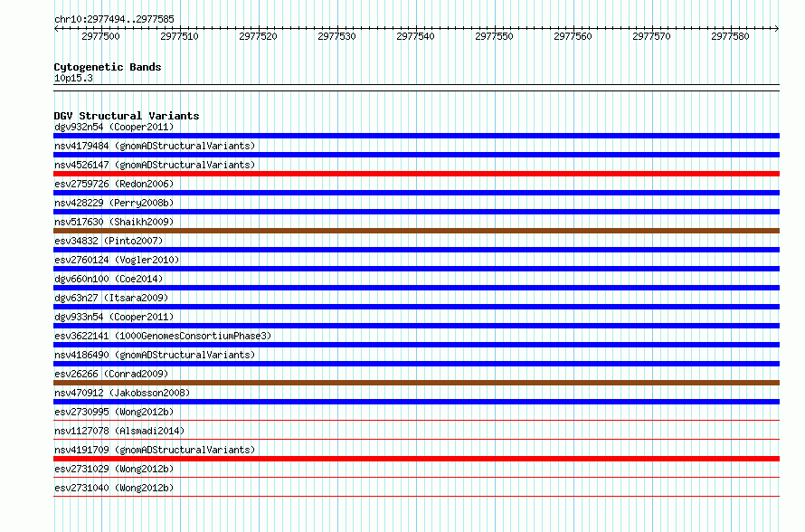Click ruler position 2977580
The height and width of the screenshot is (532, 805).
tap(730, 36)
